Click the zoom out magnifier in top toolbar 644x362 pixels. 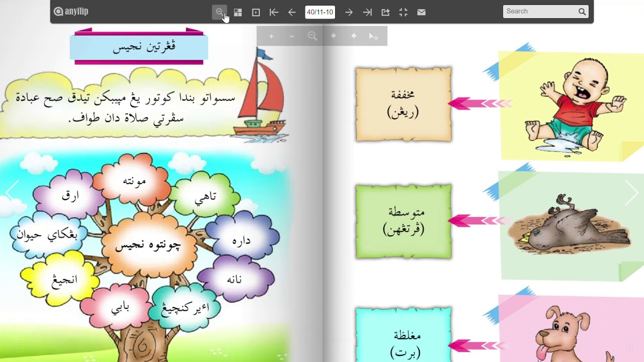(219, 12)
